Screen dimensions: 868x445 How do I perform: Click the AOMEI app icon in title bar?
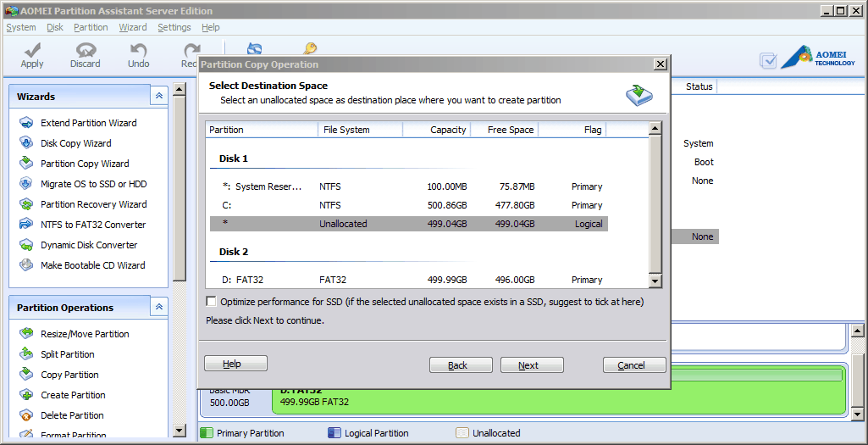tap(10, 10)
